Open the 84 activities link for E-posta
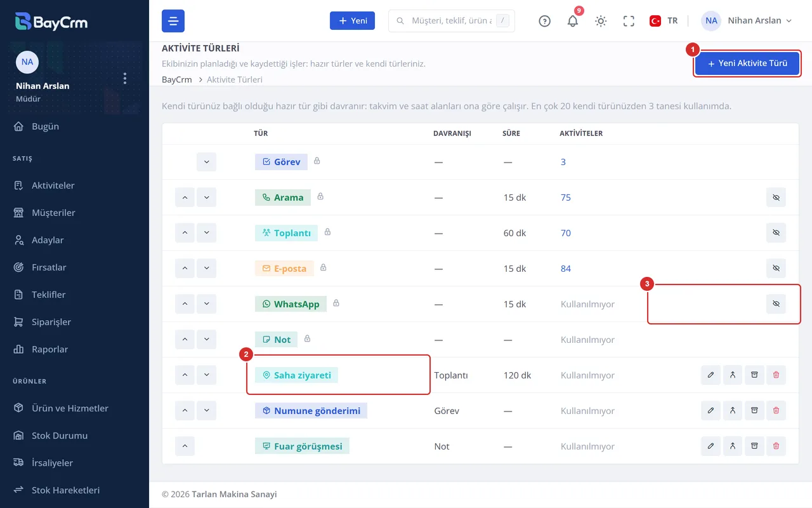This screenshot has width=812, height=508. point(566,269)
